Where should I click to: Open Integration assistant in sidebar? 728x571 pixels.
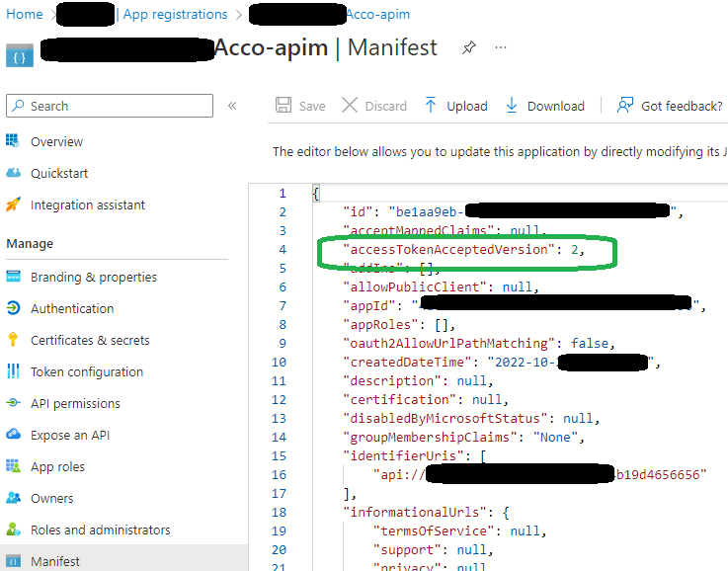88,204
